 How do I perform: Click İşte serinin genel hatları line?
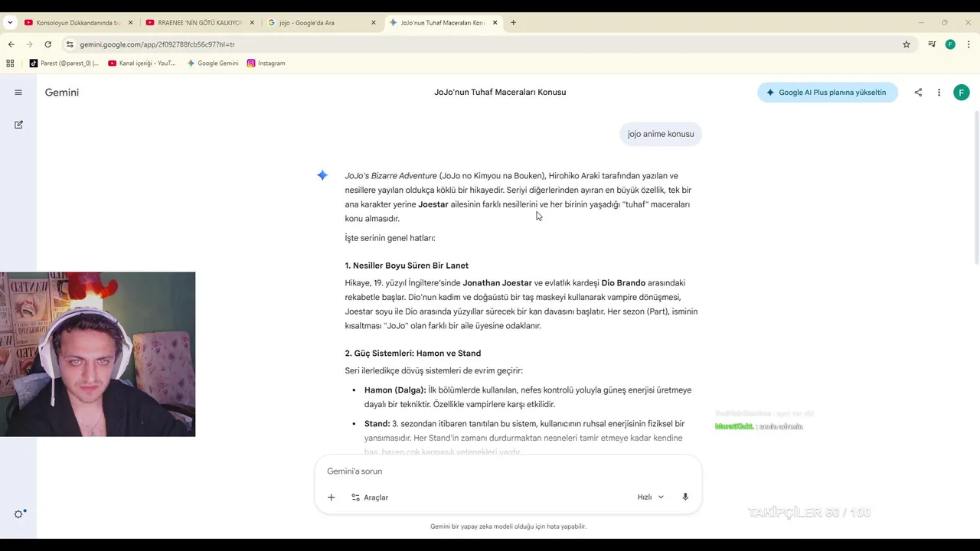(x=390, y=238)
